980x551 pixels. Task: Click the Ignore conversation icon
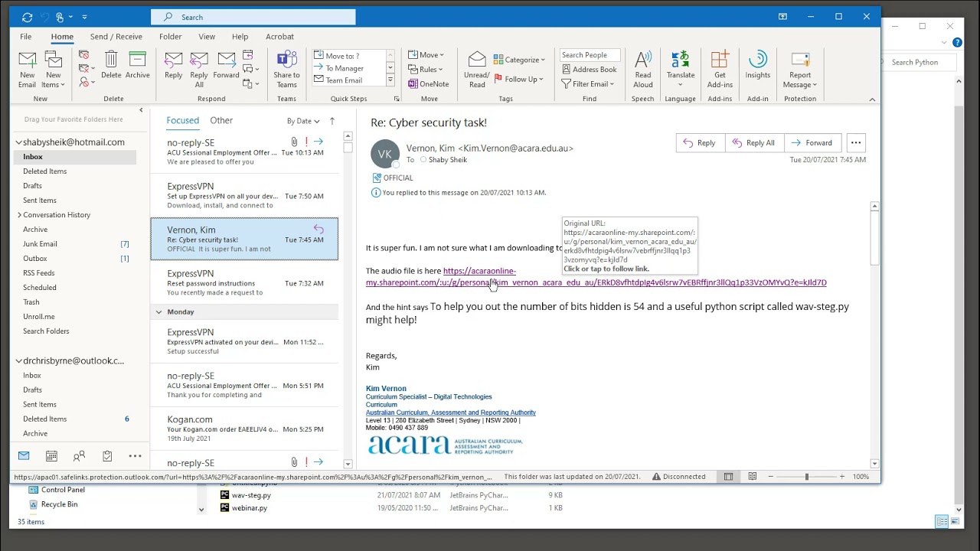[x=83, y=55]
